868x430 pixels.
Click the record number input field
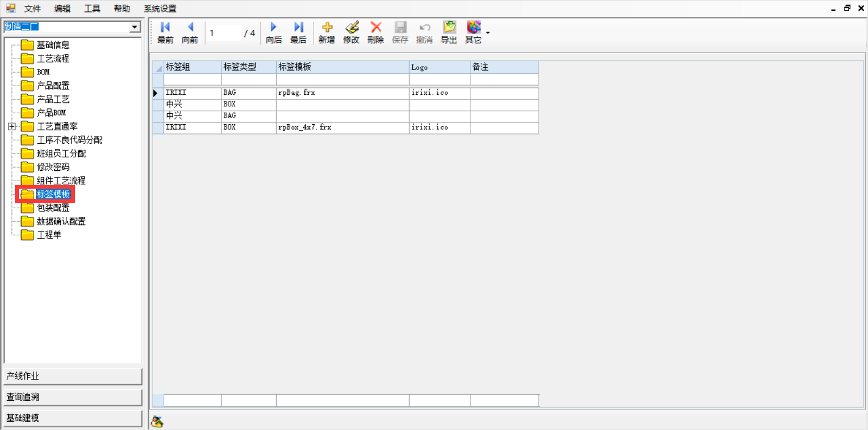pyautogui.click(x=224, y=33)
